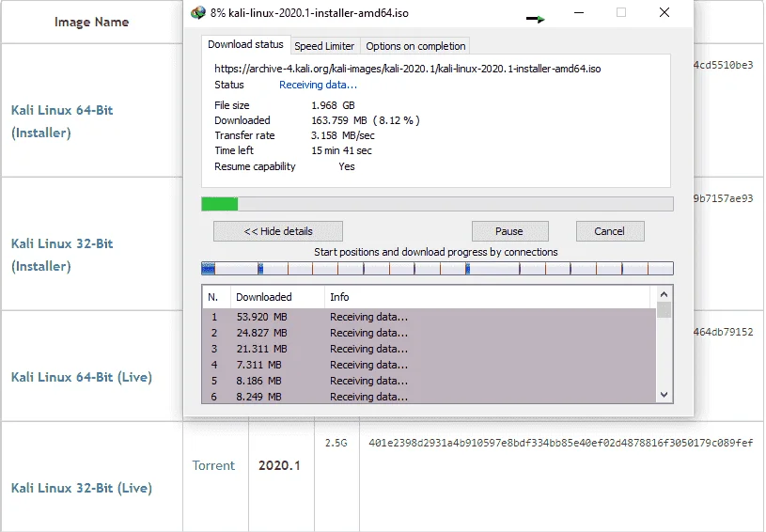Click the connections list scrollbar thumb

(664, 310)
